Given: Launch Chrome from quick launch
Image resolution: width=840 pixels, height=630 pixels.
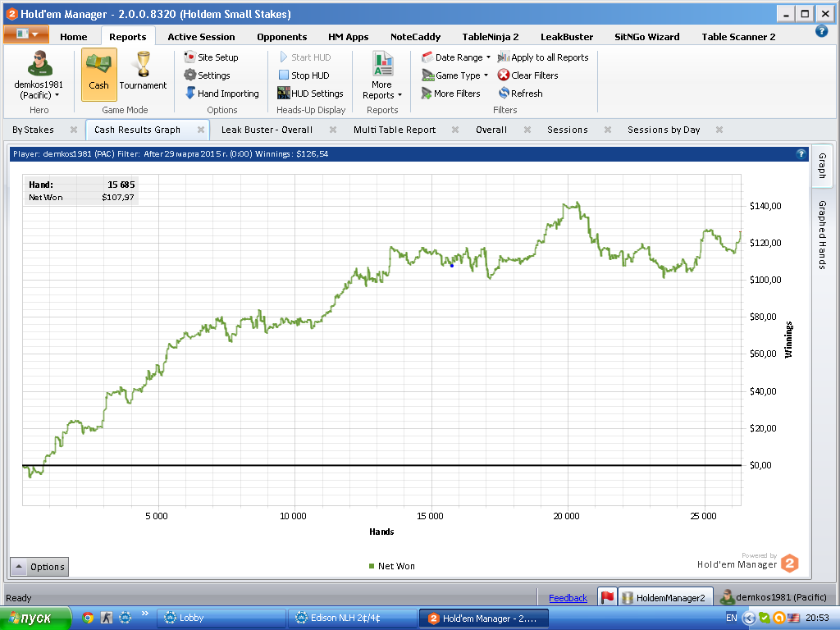Looking at the screenshot, I should point(88,618).
